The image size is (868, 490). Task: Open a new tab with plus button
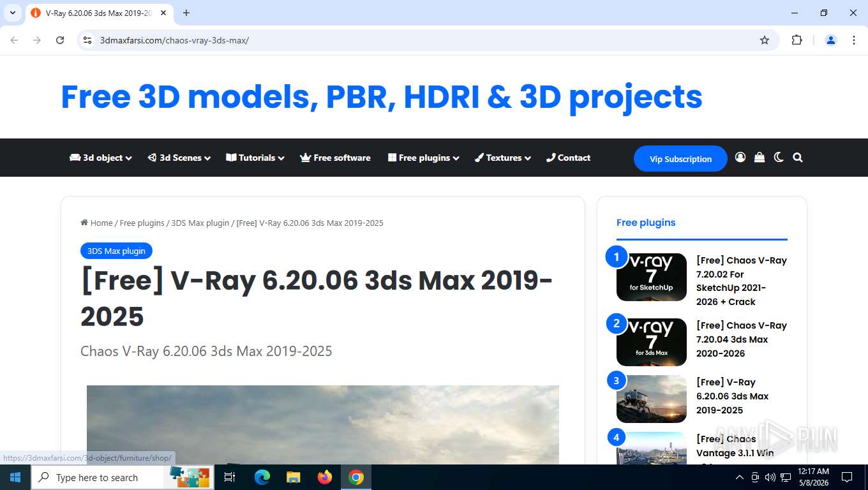[x=186, y=13]
